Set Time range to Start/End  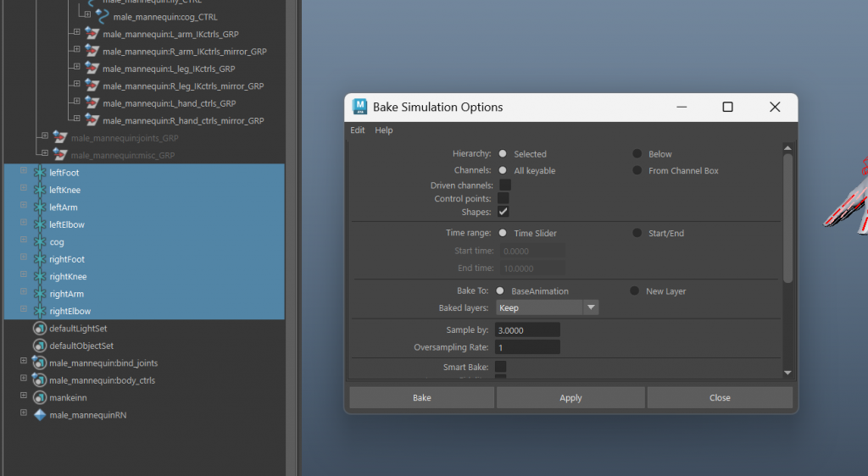637,233
